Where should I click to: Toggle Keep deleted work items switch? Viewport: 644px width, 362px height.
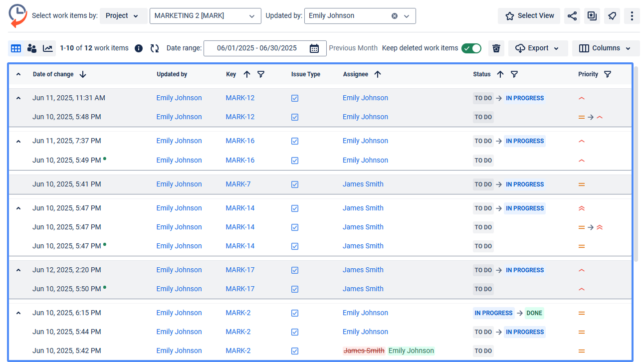pyautogui.click(x=471, y=48)
